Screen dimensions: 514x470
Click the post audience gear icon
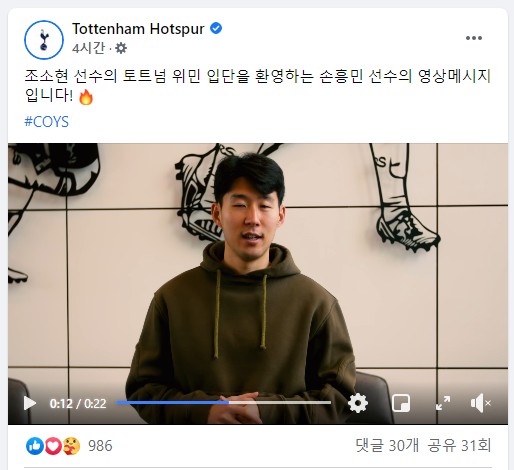[x=121, y=49]
